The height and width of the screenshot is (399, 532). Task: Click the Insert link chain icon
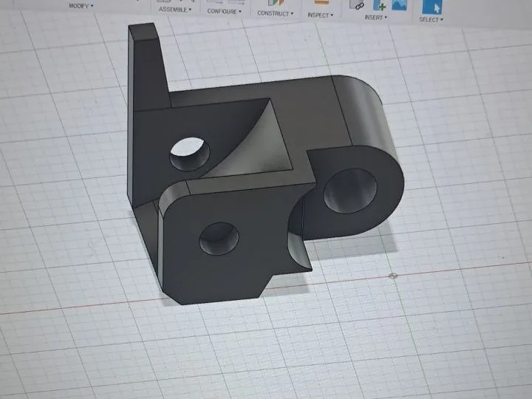point(357,4)
